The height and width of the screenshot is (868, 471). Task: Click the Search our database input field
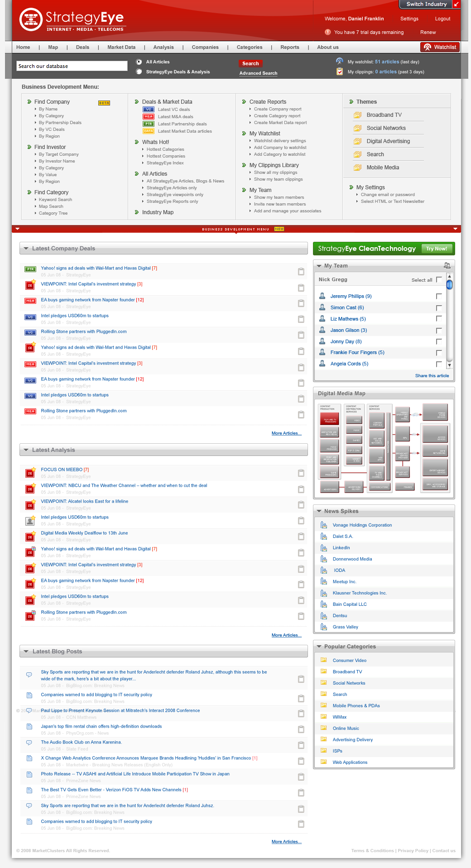coord(72,66)
